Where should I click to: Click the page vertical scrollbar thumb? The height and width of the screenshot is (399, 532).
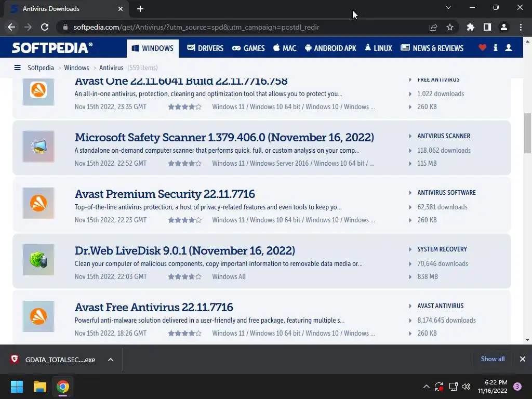pos(527,133)
